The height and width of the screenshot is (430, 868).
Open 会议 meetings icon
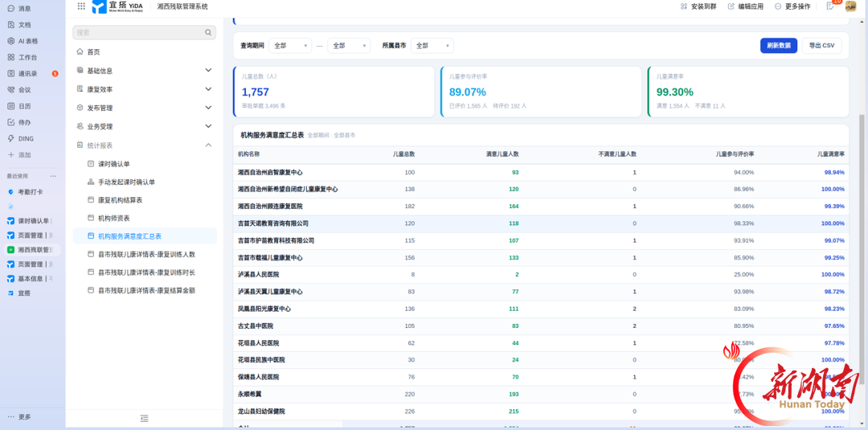pos(11,90)
